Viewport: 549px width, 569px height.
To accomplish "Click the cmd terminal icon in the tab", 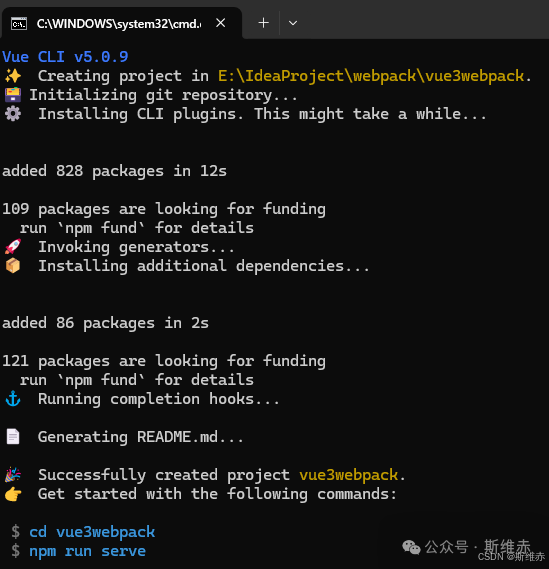I will 19,24.
